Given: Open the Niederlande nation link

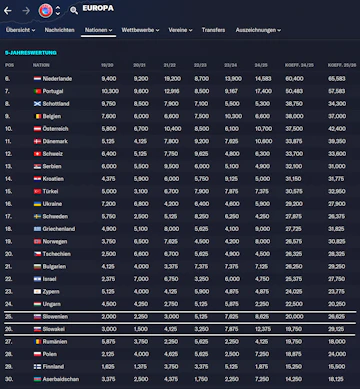Looking at the screenshot, I should (57, 79).
